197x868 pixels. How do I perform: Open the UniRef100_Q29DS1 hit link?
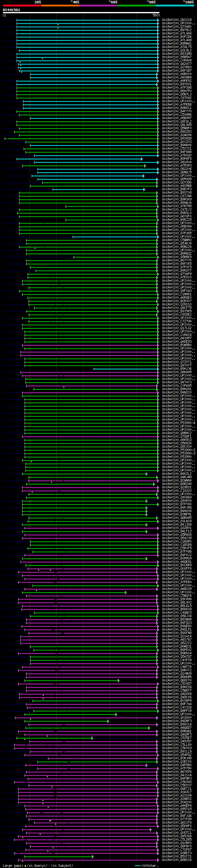[x=177, y=487]
